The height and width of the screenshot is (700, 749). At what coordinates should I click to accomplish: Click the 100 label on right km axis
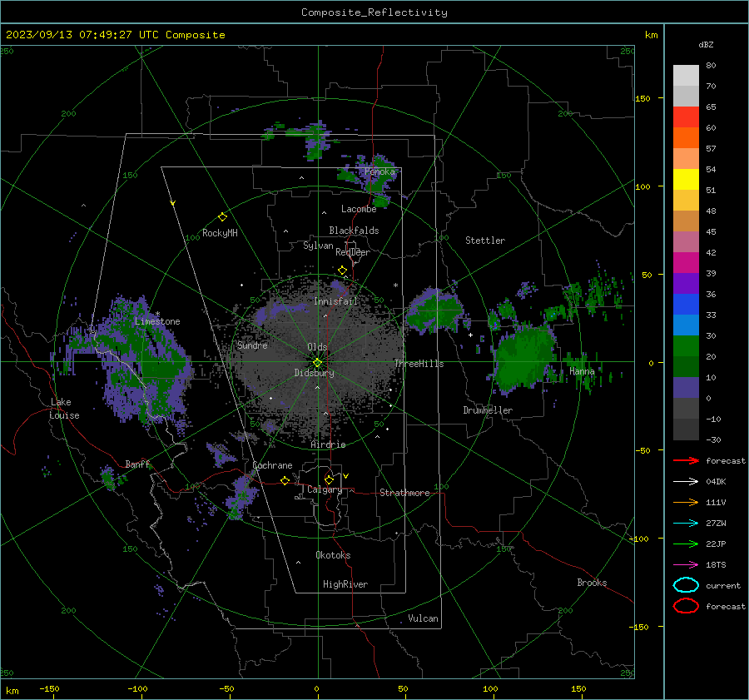[642, 186]
